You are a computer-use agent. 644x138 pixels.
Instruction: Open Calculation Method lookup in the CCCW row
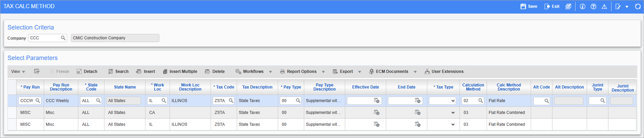481,101
